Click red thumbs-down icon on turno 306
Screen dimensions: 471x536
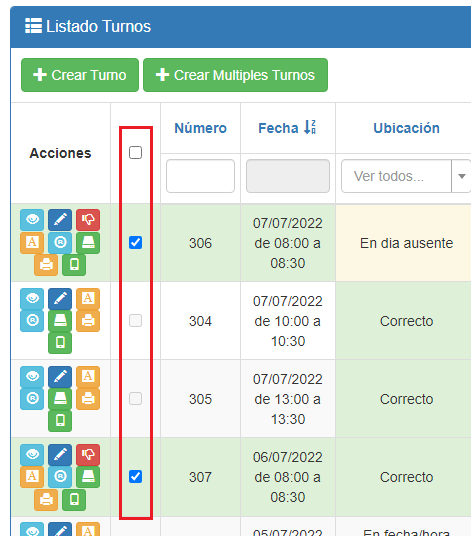coord(88,219)
